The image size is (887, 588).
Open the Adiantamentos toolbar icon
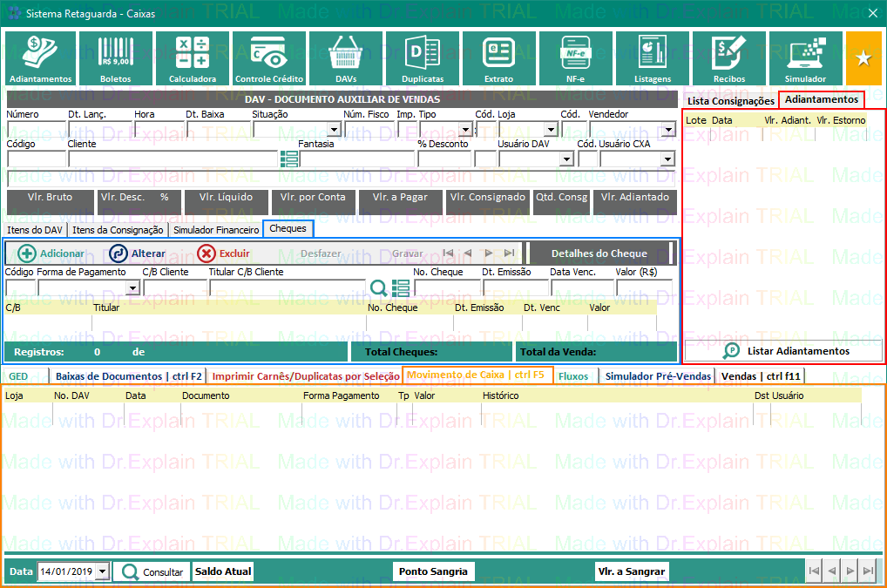40,58
